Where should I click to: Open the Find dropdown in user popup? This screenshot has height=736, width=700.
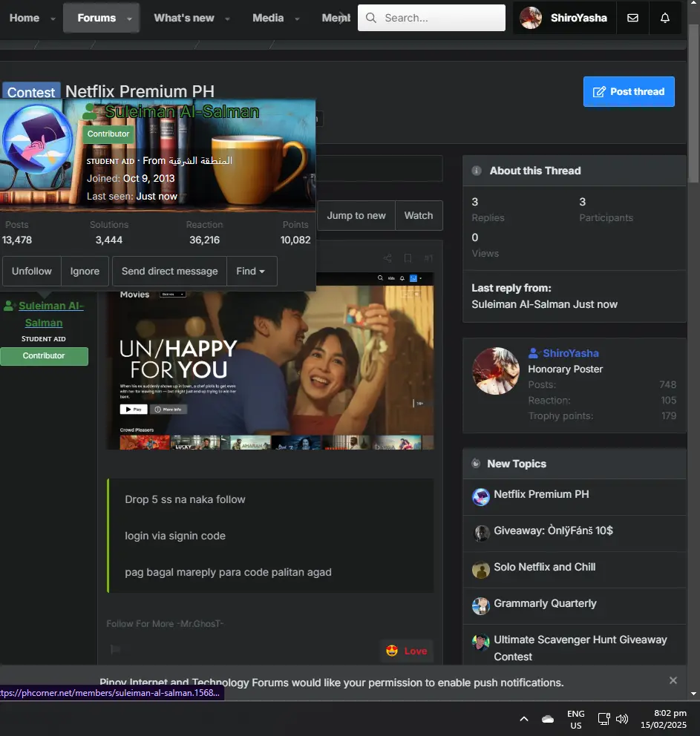click(252, 271)
